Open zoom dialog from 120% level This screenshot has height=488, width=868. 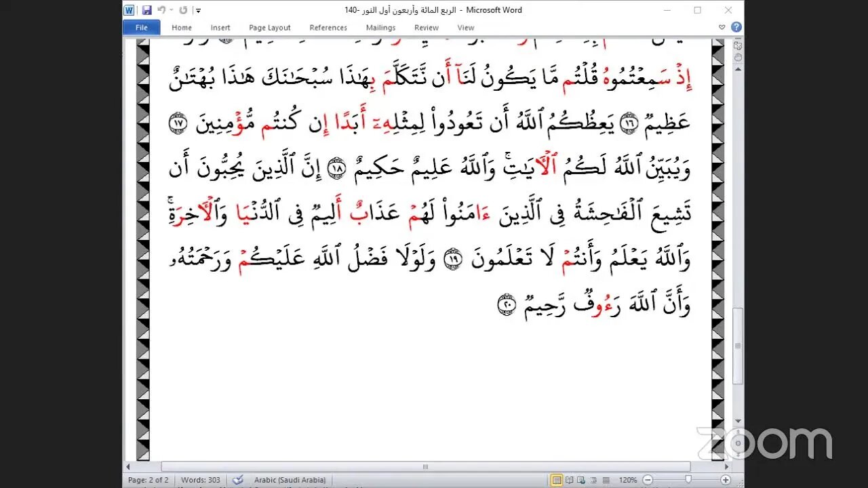(627, 480)
